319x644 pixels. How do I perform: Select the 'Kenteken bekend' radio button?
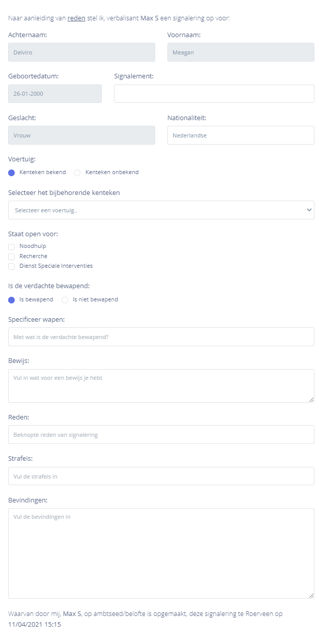(12, 173)
